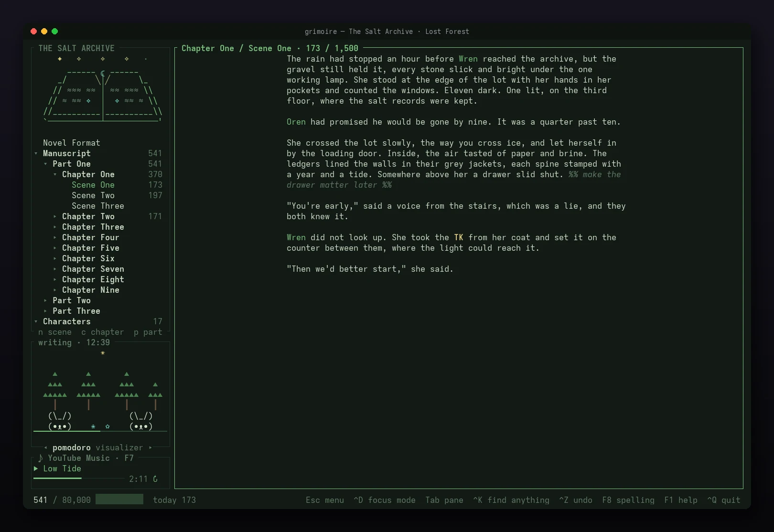Click THE SALT ARCHIVE panel title
This screenshot has width=774, height=532.
click(76, 48)
